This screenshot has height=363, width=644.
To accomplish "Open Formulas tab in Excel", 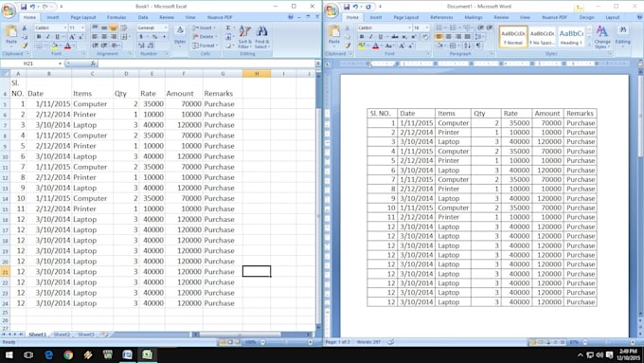I will (116, 17).
